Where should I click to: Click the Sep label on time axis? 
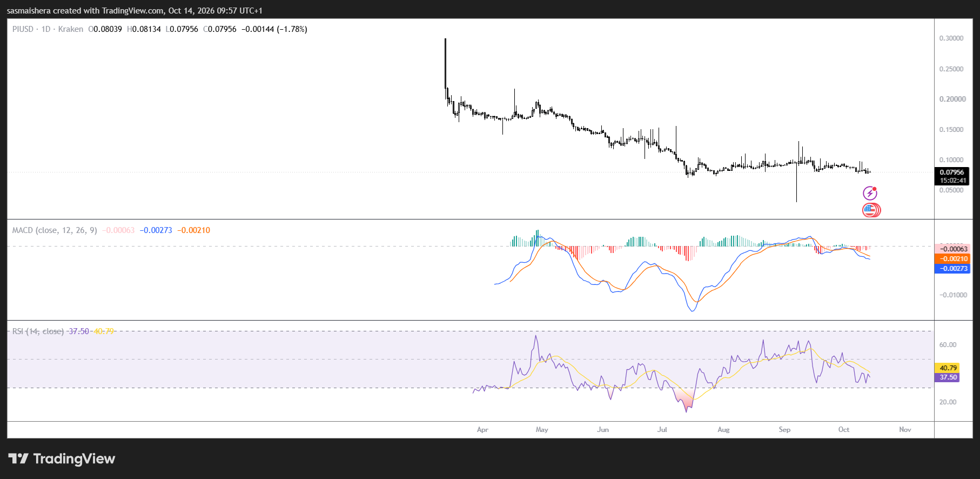(784, 430)
